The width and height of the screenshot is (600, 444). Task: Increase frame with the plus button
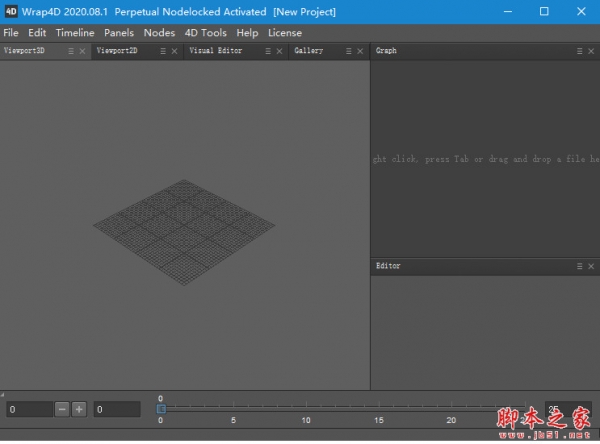(79, 409)
